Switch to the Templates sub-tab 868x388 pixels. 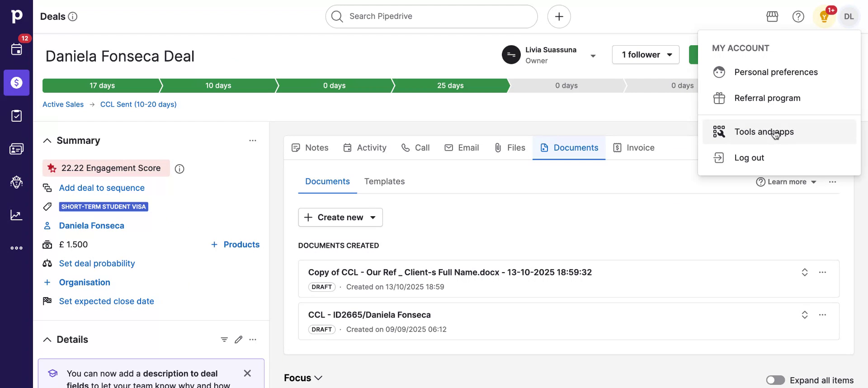pos(384,182)
